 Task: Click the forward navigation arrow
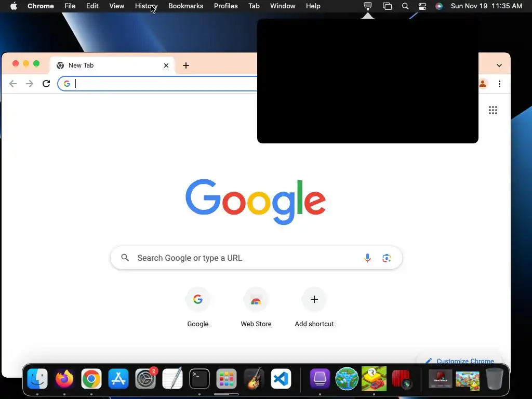pos(30,84)
